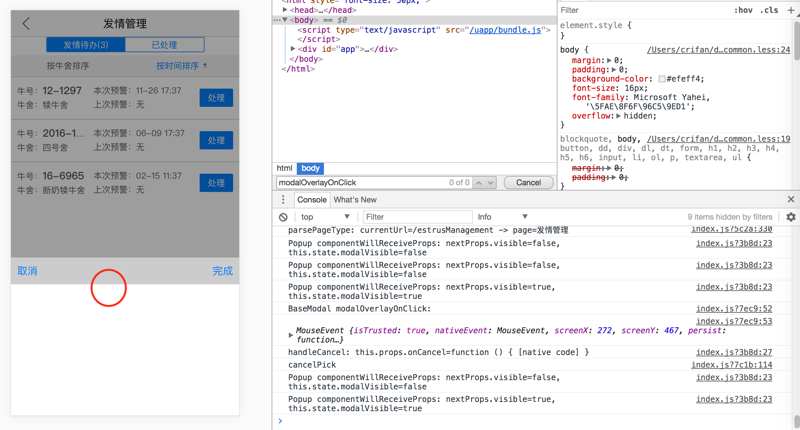Click the cancelPick log entry
This screenshot has height=430, width=800.
(x=312, y=365)
